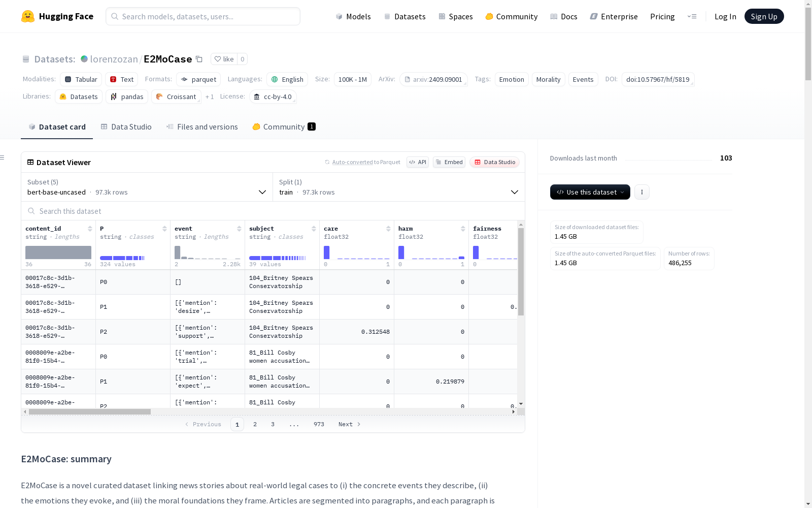Open the Pricing page link
Screen dimensions: 812x508
pyautogui.click(x=662, y=16)
